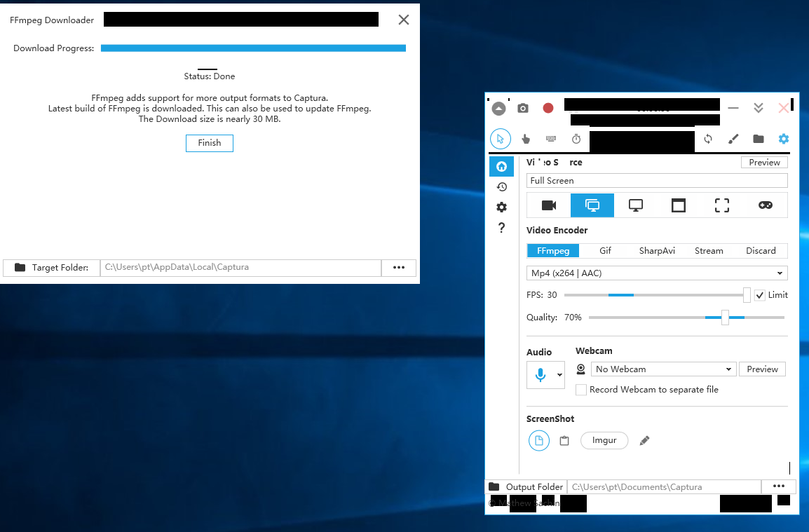Select the SharpAvi encoder tab

pos(657,251)
